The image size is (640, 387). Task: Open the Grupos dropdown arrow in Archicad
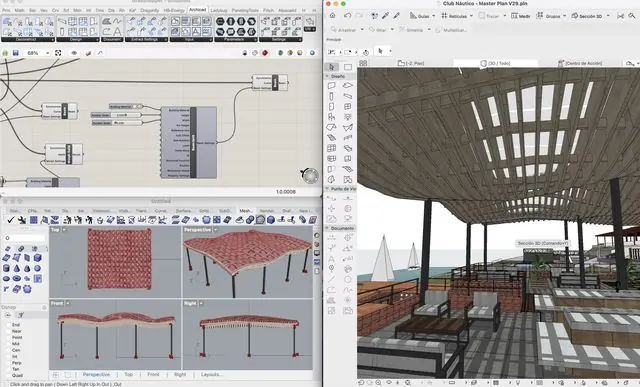pos(564,16)
